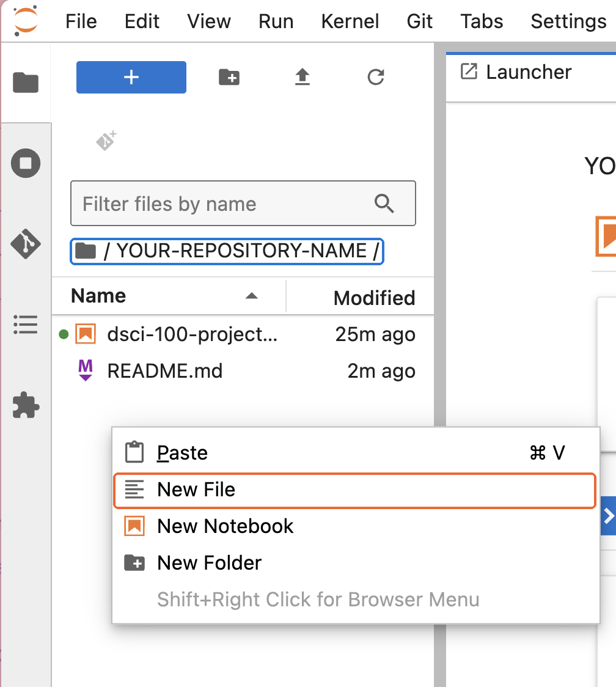
Task: Click the root folder icon in breadcrumb
Action: click(86, 251)
